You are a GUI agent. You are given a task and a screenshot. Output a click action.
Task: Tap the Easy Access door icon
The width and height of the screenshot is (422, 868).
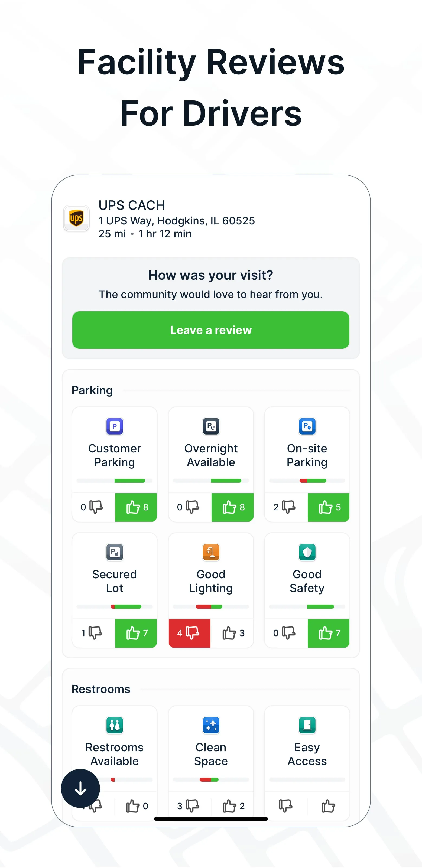pos(307,726)
